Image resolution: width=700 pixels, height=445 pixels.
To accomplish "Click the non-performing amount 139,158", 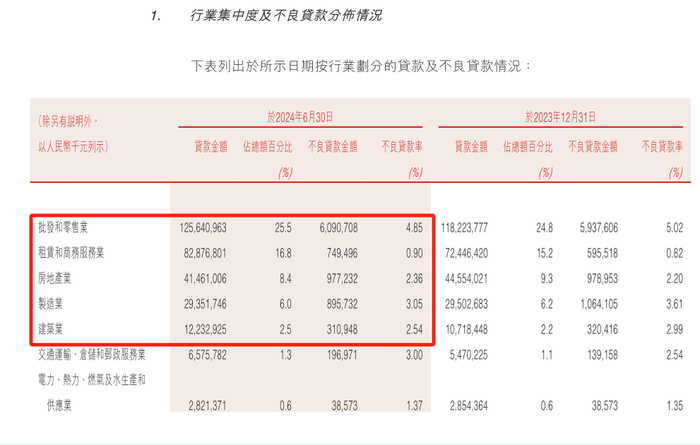I will coord(603,355).
